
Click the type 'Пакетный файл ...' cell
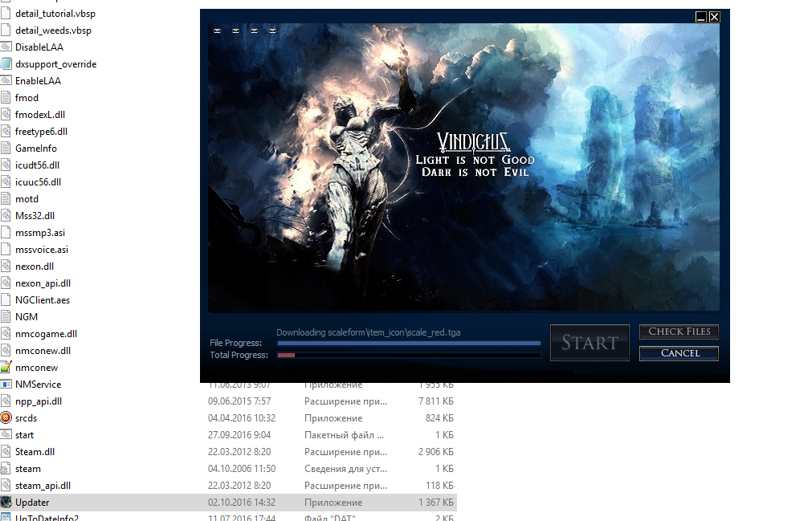[x=344, y=435]
